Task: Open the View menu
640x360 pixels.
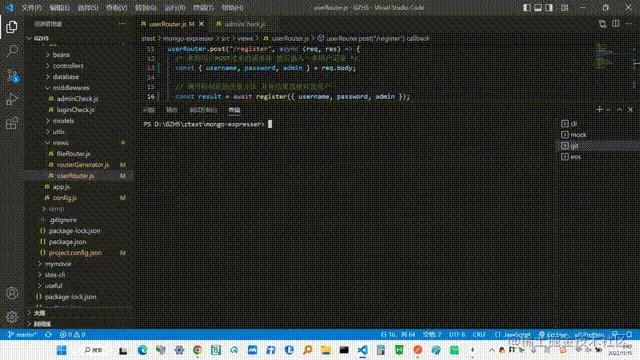Action: click(117, 8)
